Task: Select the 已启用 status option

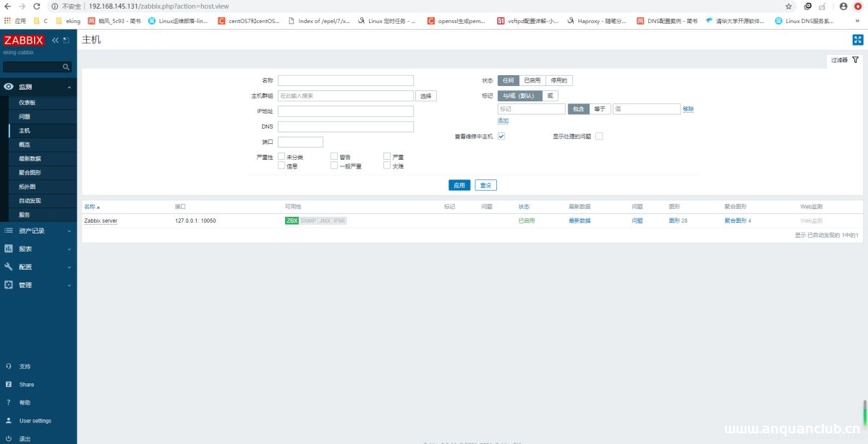Action: (x=532, y=80)
